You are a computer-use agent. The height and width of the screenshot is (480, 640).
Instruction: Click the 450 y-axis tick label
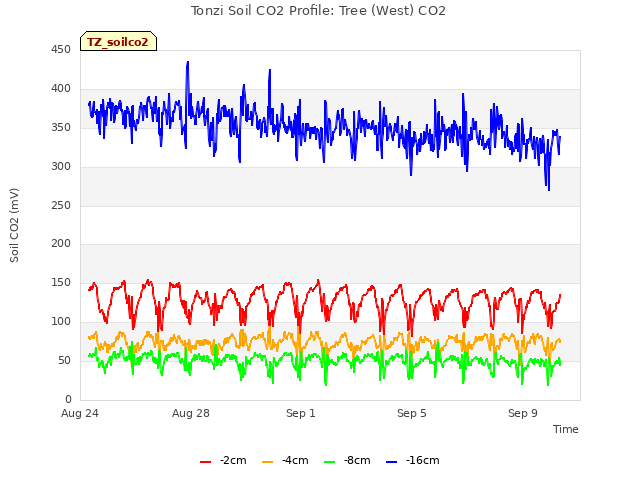(x=61, y=49)
